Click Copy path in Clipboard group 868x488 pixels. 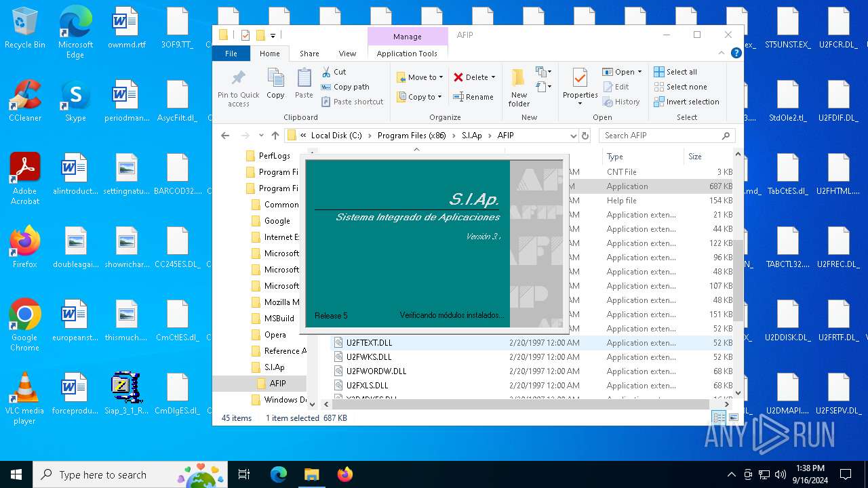pyautogui.click(x=345, y=87)
